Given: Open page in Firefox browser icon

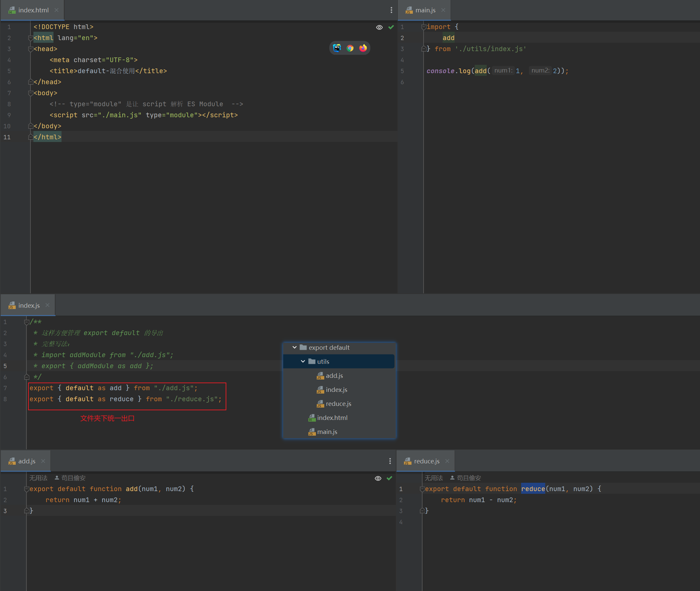Looking at the screenshot, I should (363, 48).
